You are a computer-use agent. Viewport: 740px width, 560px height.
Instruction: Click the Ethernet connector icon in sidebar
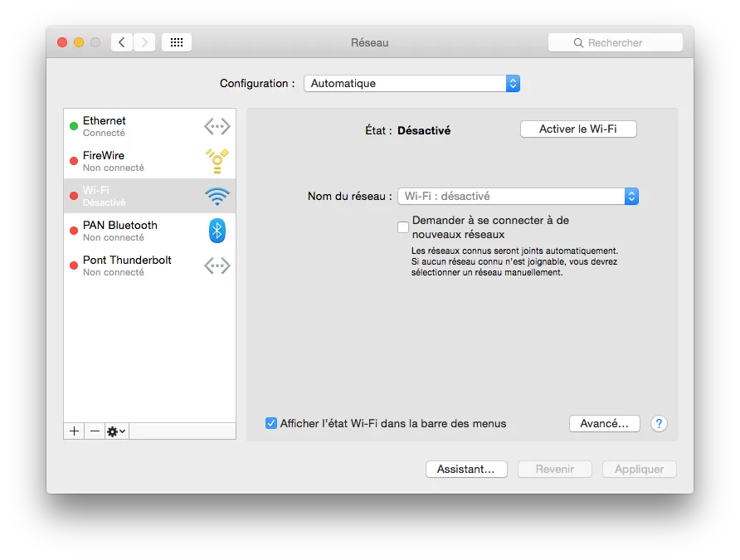click(x=217, y=126)
